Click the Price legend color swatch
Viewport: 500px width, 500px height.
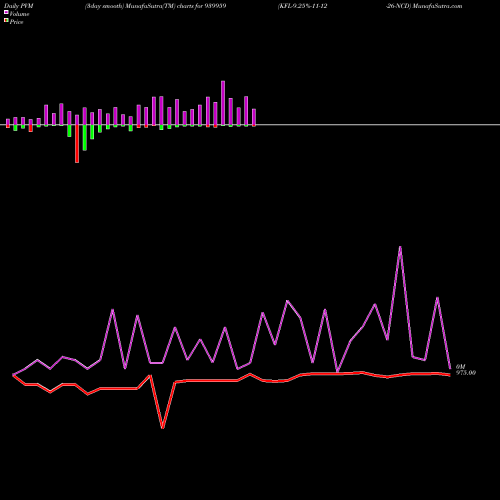tap(6, 21)
